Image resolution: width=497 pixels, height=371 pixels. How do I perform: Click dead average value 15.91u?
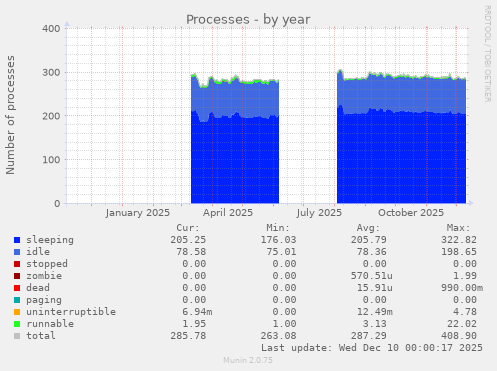click(375, 288)
